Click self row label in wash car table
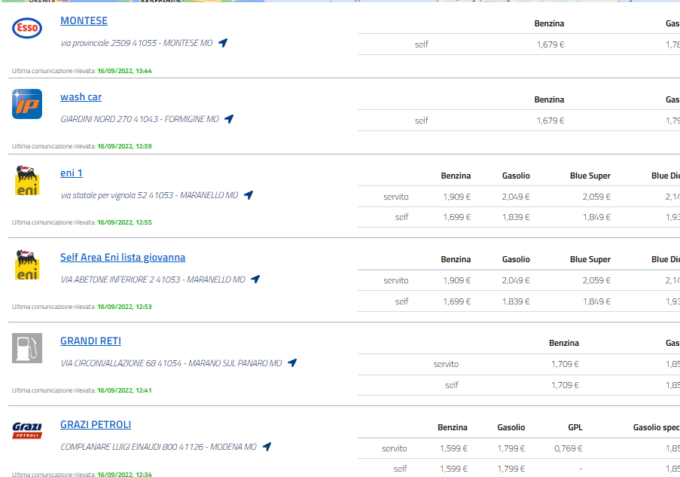Image resolution: width=680 pixels, height=477 pixels. [x=421, y=121]
